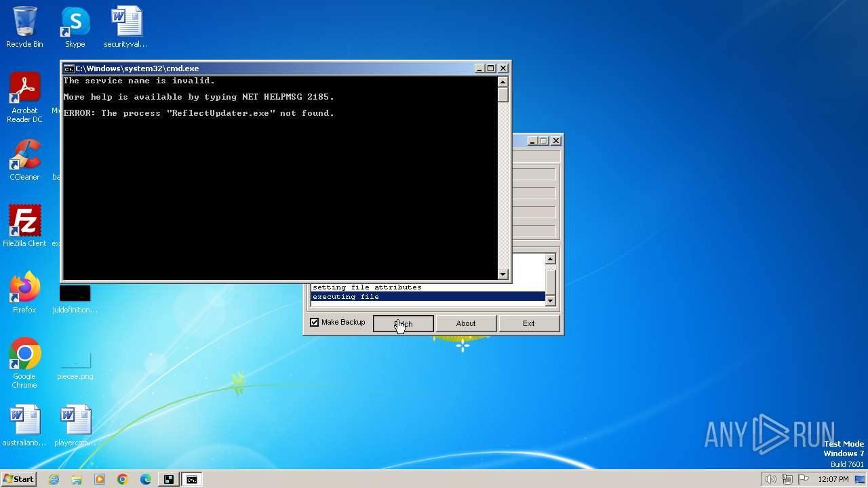Open the Action Center flag icon

click(x=805, y=479)
